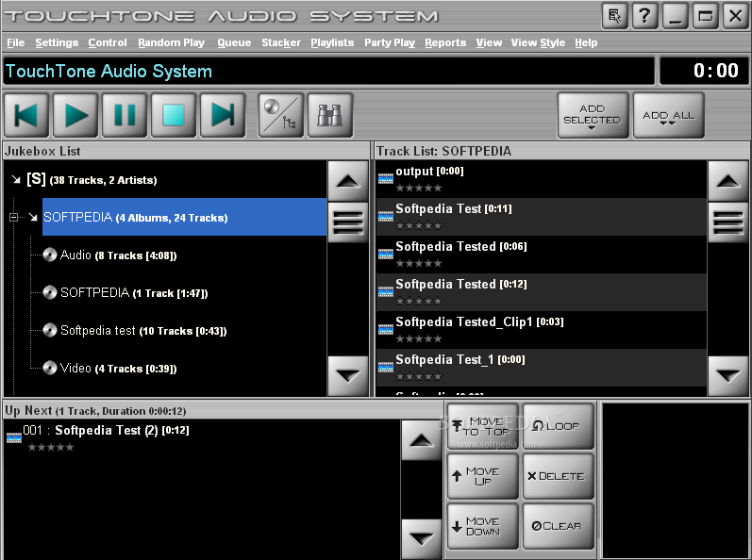Select queued track 001 Softpedia Test (2)
Image resolution: width=752 pixels, height=560 pixels.
[x=202, y=437]
